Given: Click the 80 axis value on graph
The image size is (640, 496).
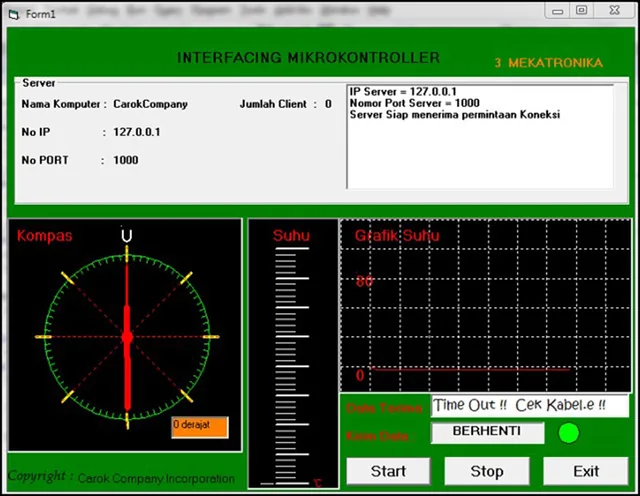Looking at the screenshot, I should click(x=364, y=281).
